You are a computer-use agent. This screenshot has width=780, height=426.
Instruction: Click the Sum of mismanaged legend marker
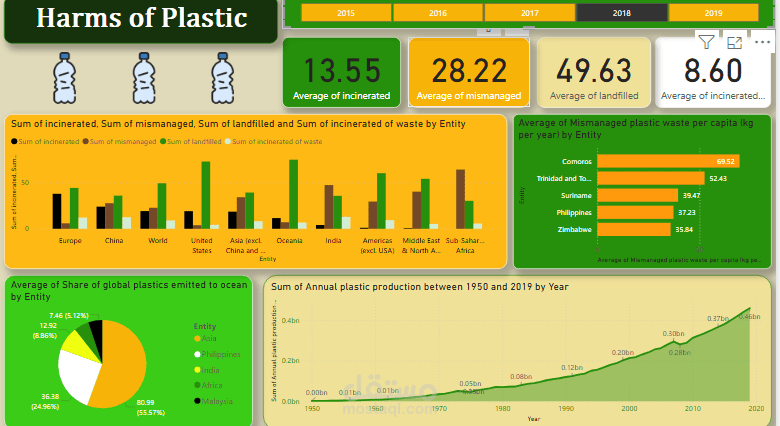(86, 142)
